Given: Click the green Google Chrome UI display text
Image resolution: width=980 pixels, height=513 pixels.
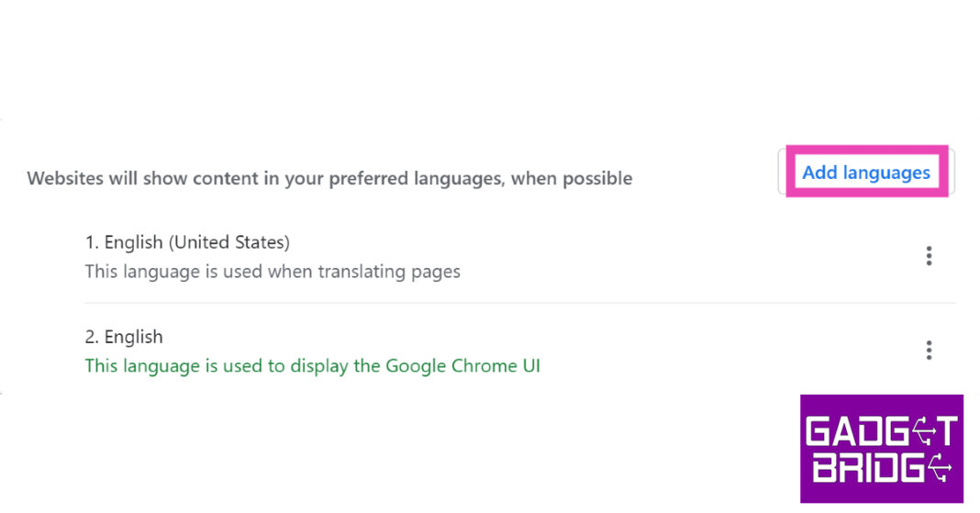Looking at the screenshot, I should click(x=312, y=366).
